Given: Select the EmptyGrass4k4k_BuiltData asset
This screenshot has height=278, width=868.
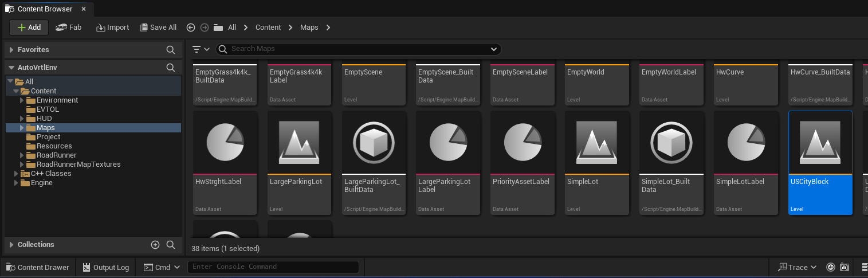Looking at the screenshot, I should click(x=225, y=84).
